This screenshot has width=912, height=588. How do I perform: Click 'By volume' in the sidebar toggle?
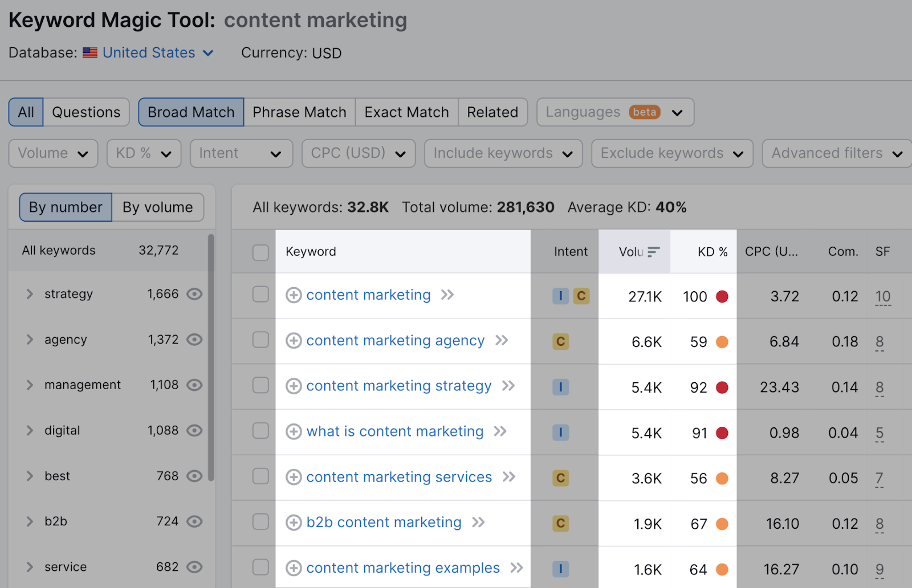158,207
